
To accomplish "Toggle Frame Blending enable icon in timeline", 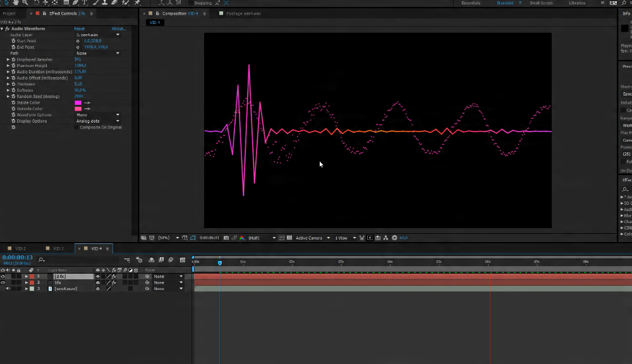I will coord(161,260).
